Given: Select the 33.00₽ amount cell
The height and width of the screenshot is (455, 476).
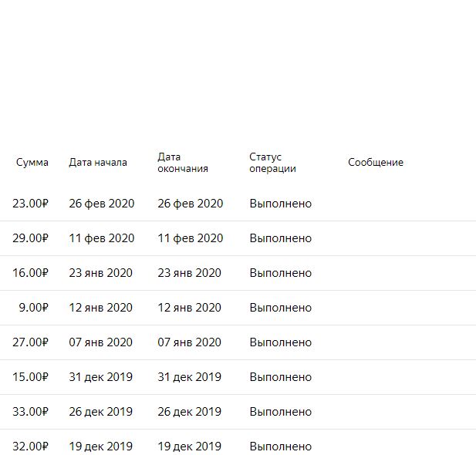Looking at the screenshot, I should pyautogui.click(x=30, y=412).
